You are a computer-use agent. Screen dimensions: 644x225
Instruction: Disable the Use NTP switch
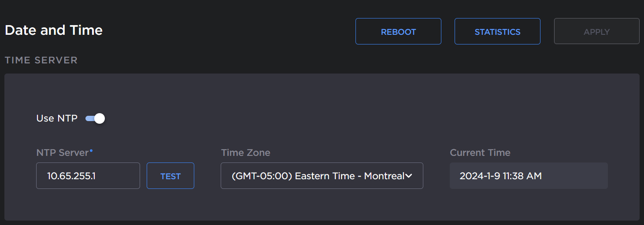(x=95, y=118)
